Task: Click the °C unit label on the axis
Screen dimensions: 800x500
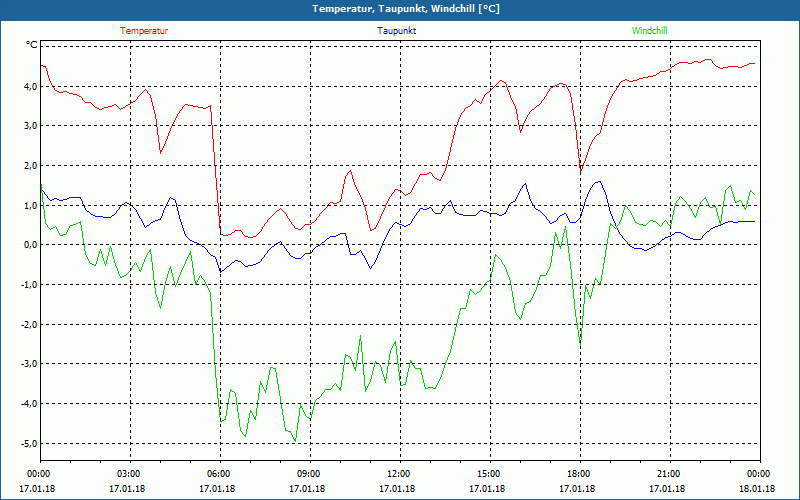Action: tap(32, 45)
